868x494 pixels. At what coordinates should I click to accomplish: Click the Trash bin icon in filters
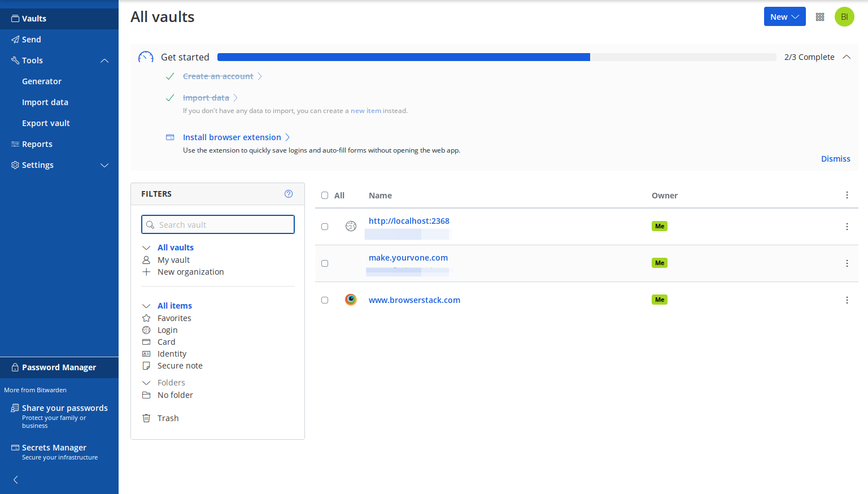point(146,418)
